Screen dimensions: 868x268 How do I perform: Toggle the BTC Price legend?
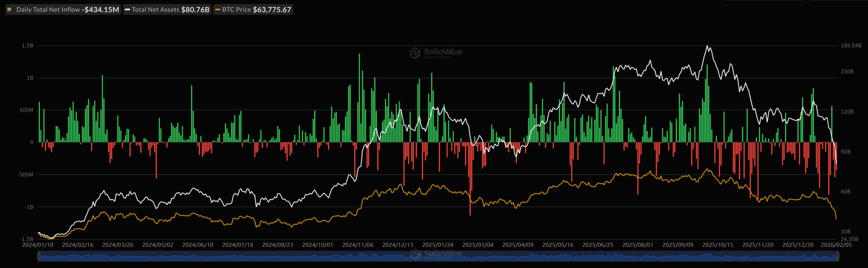(237, 9)
